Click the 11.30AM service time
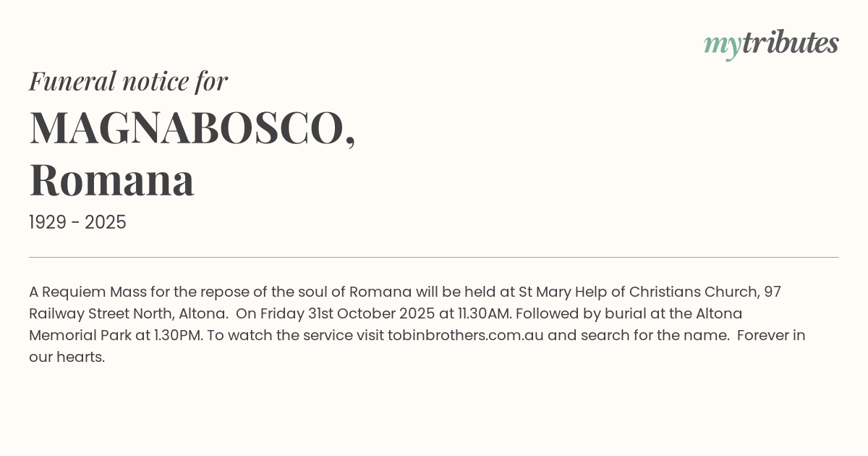 [485, 313]
